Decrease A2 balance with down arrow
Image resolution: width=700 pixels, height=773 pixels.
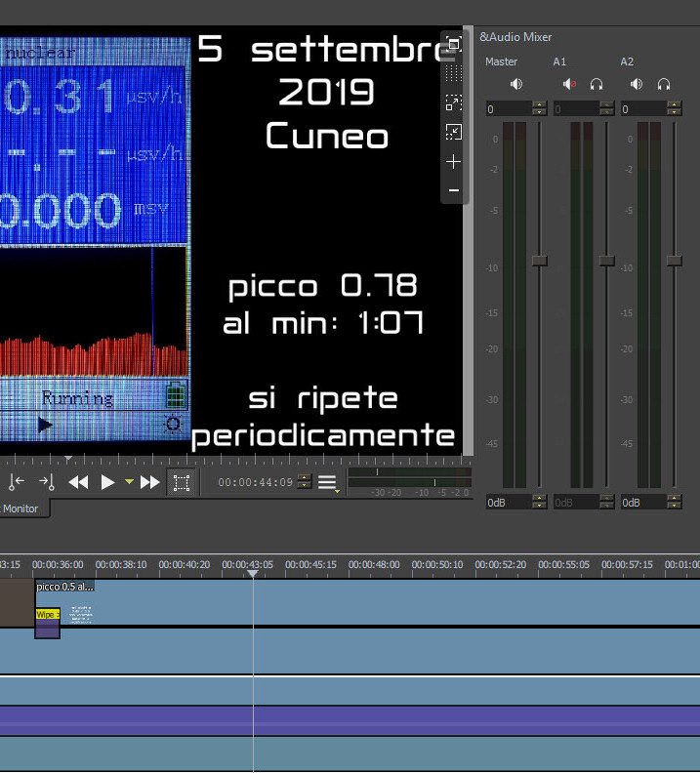click(675, 112)
